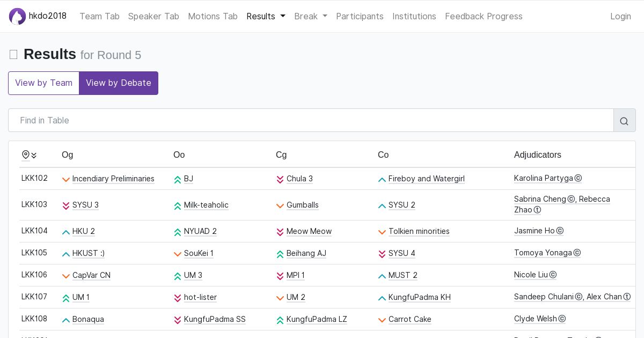Viewport: 644px width, 338px height.
Task: Open team HKUST :)
Action: tap(89, 253)
